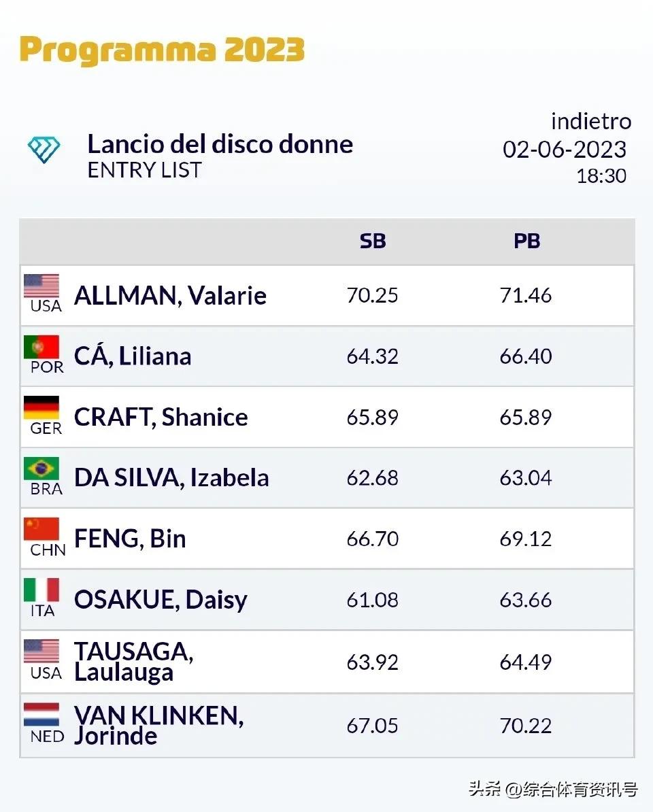Click the Brazil flag beside DA SILVA
The height and width of the screenshot is (812, 653).
click(x=41, y=469)
